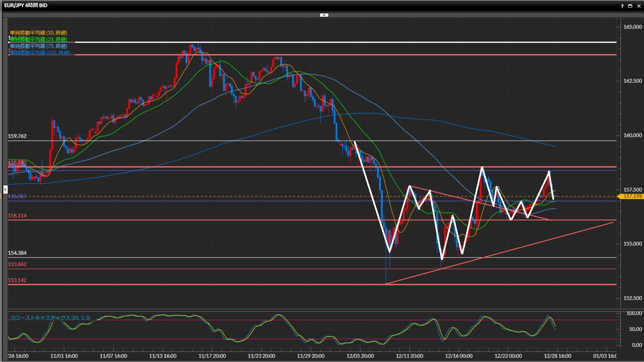The height and width of the screenshot is (362, 644).
Task: Close the EUR/JPY chart window
Action: 639,6
